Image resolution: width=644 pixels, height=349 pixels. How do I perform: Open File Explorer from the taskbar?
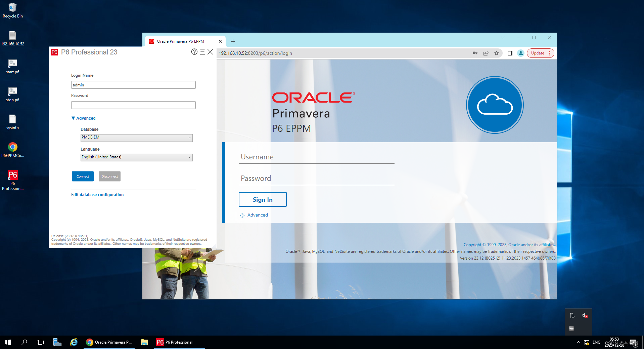tap(144, 342)
